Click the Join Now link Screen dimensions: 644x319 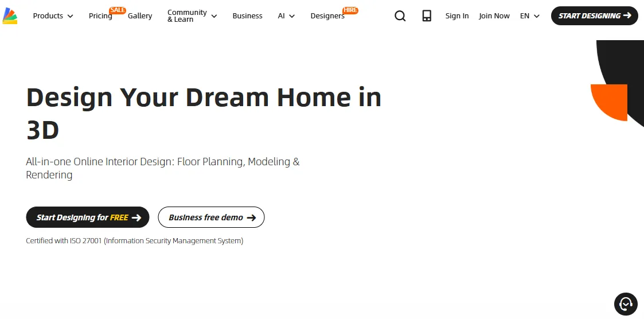click(x=494, y=16)
